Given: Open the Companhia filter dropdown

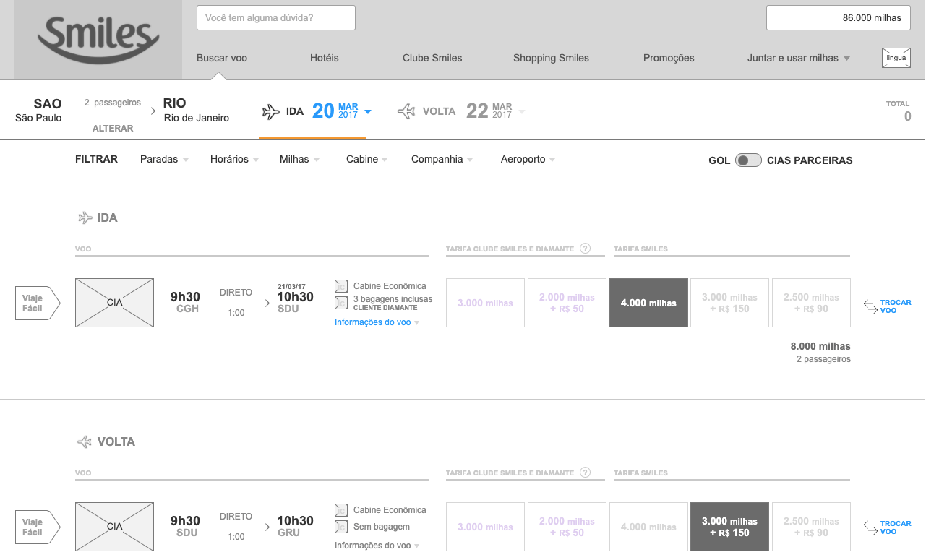Looking at the screenshot, I should click(442, 159).
